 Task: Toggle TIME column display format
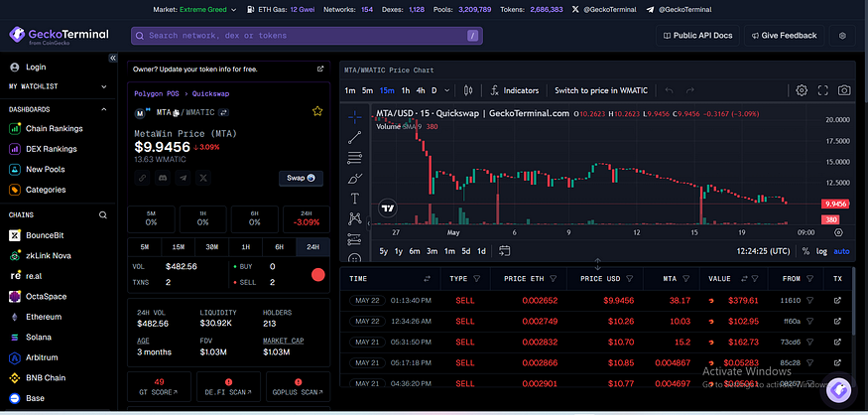click(427, 279)
